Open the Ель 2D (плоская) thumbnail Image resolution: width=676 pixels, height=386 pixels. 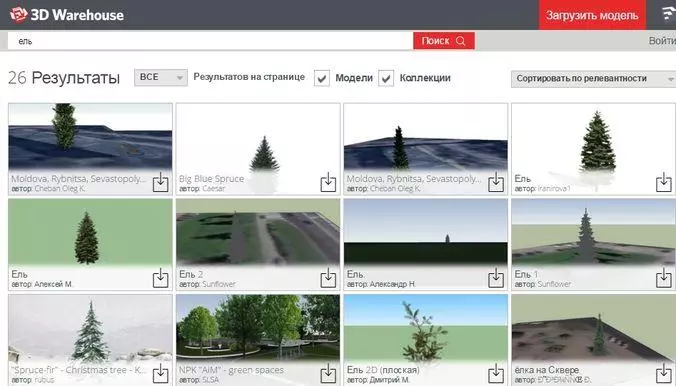(426, 329)
